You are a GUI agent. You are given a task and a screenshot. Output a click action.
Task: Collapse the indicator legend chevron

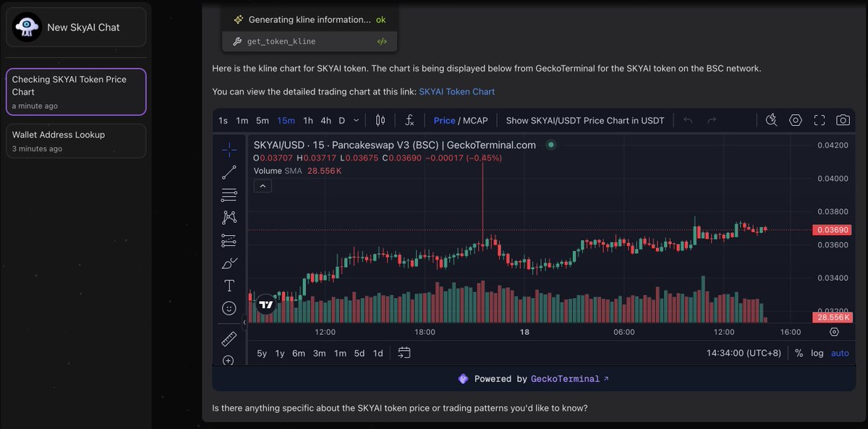(x=263, y=186)
